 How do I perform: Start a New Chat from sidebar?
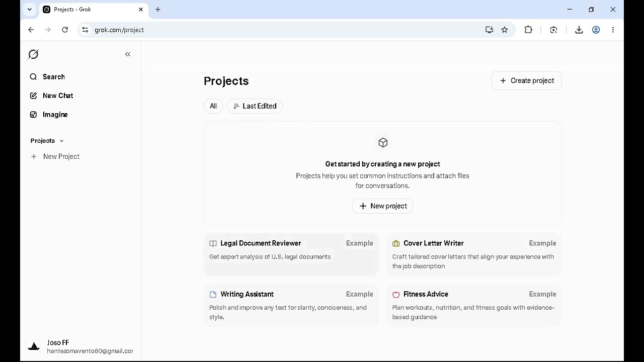(x=52, y=96)
